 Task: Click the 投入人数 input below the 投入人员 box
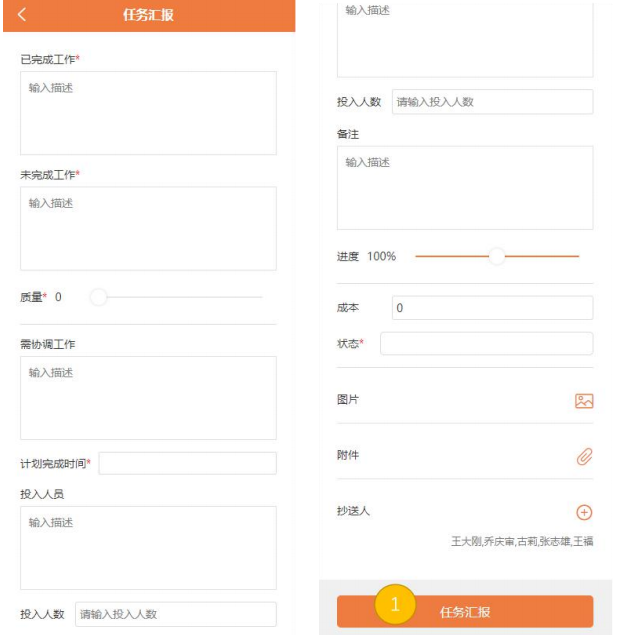click(x=175, y=614)
